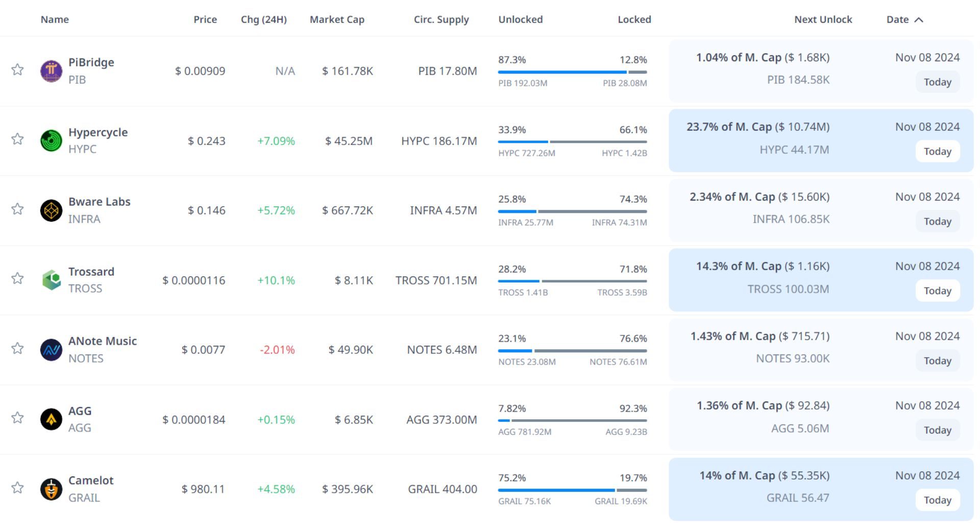
Task: Sort table by Market Cap header
Action: click(x=337, y=19)
